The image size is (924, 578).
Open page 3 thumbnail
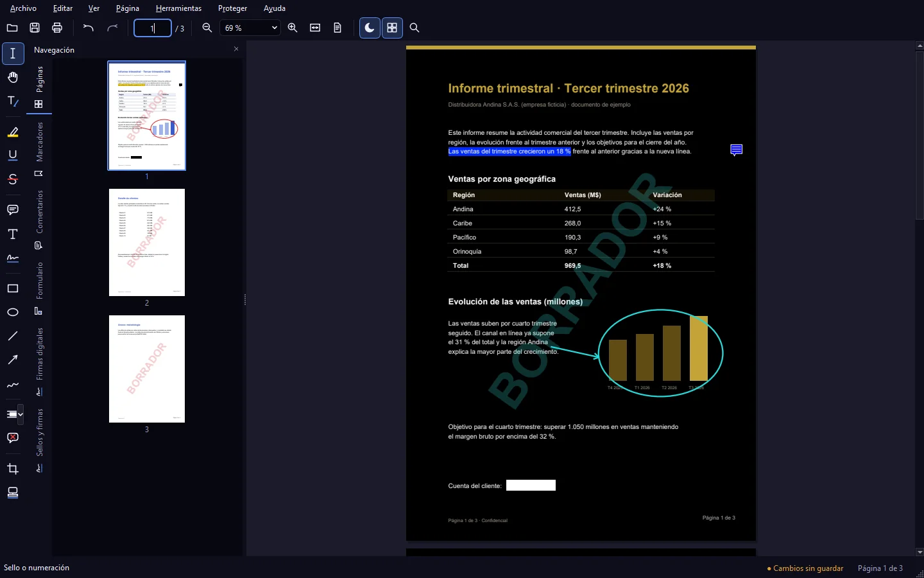point(147,369)
